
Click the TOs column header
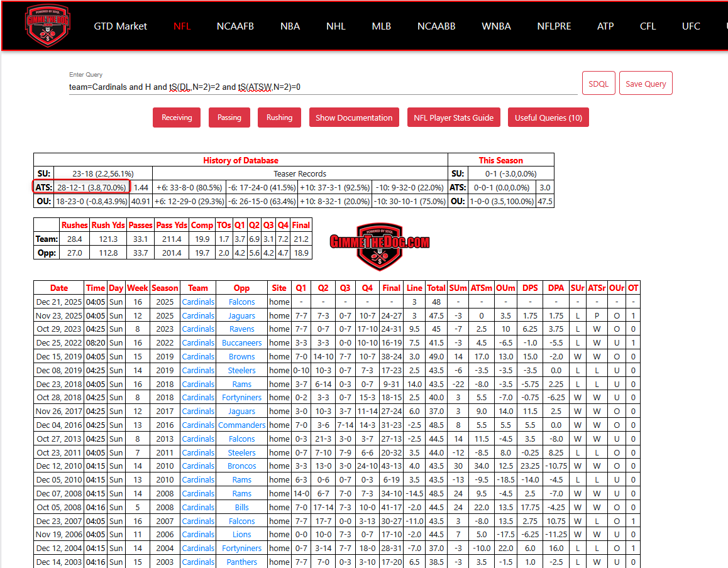coord(224,225)
